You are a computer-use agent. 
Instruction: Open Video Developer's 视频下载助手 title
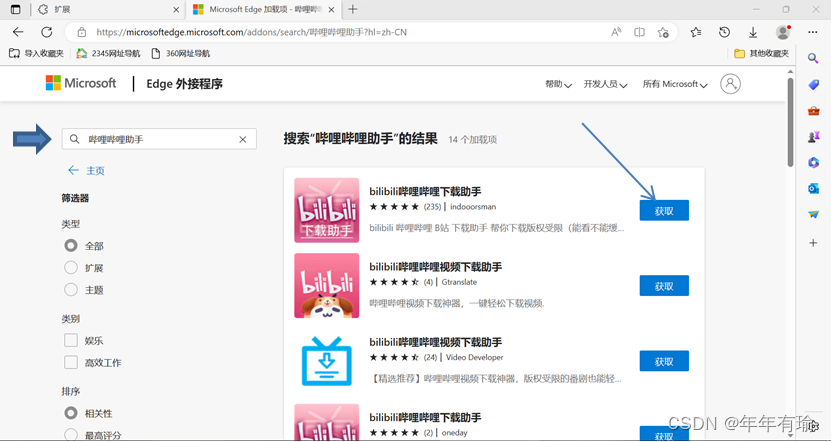(435, 342)
